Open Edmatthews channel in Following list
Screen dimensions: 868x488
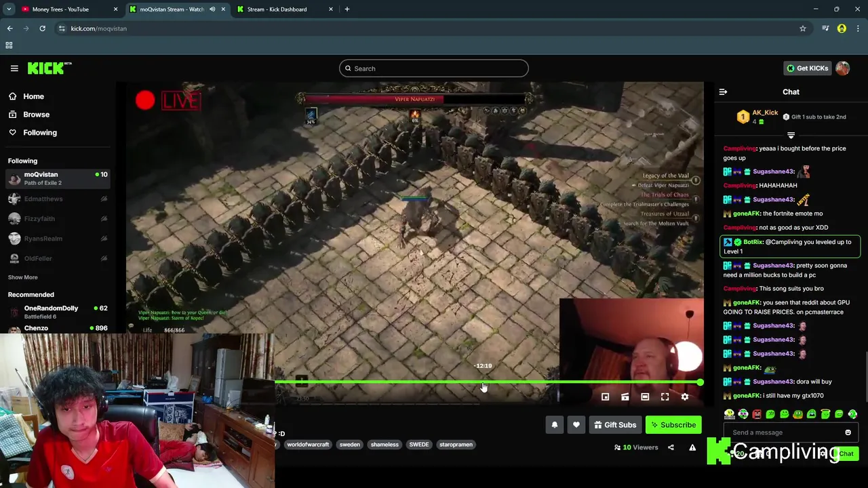[x=58, y=199]
